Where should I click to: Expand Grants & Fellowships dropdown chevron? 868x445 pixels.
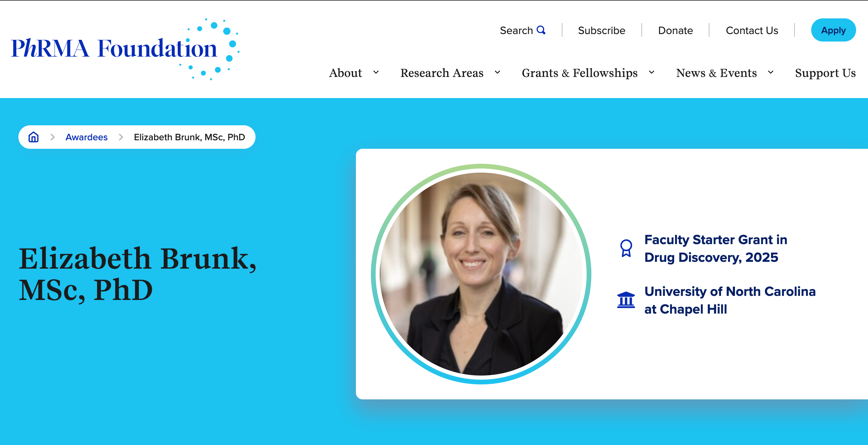(652, 72)
